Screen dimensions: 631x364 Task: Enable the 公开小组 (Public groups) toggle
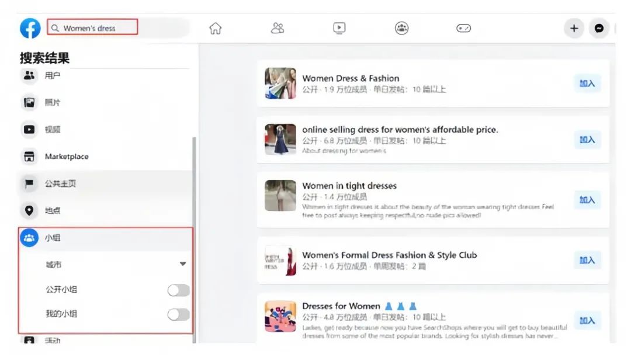point(178,290)
